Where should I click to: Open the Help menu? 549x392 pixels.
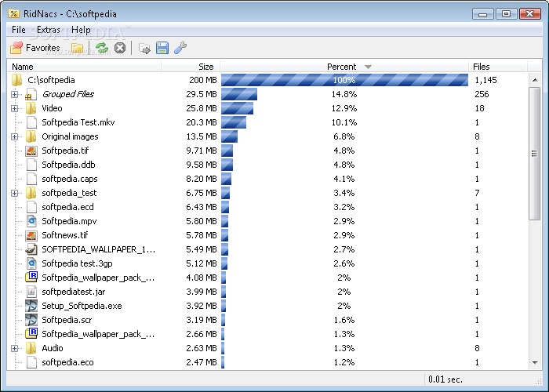(x=81, y=30)
